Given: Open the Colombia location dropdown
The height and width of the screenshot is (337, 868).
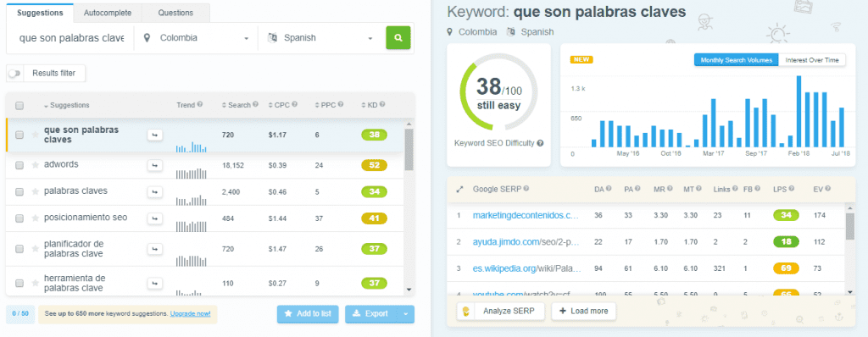Looking at the screenshot, I should coord(196,38).
